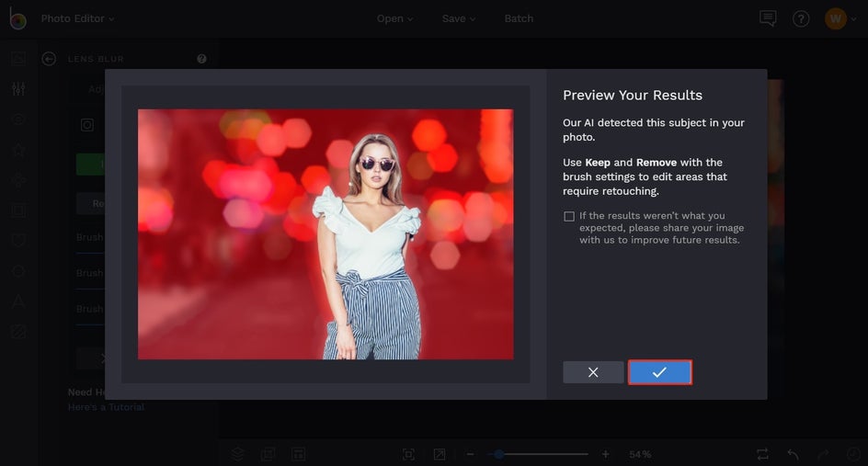Expand the account dropdown arrow beside the avatar

click(x=853, y=19)
